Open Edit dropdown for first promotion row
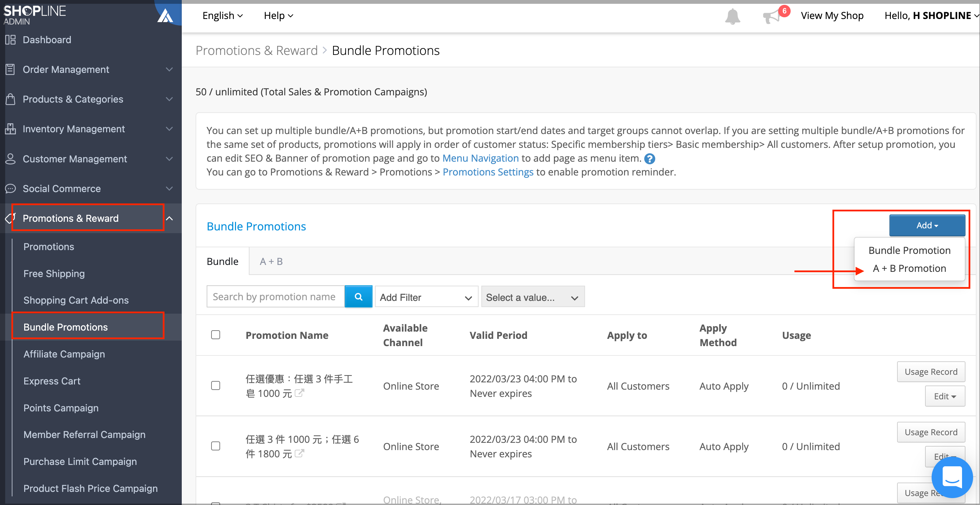 pyautogui.click(x=945, y=396)
